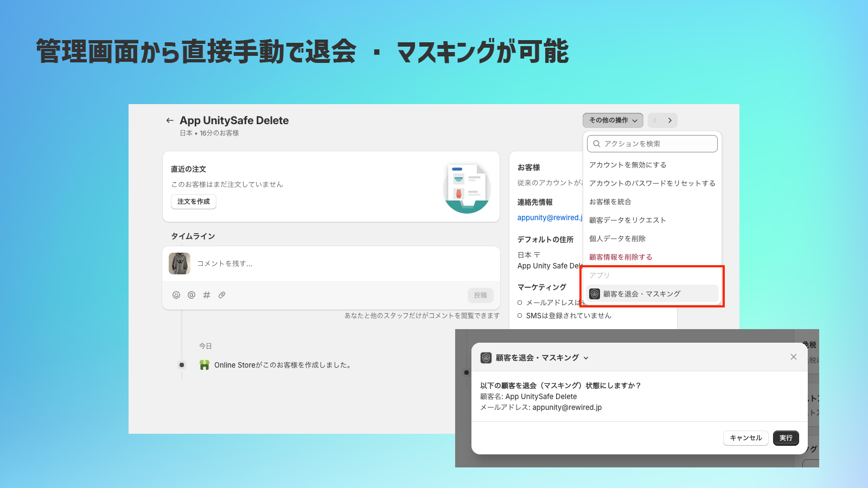Open the appunity@rewired.jp email link
868x488 pixels.
pyautogui.click(x=550, y=217)
